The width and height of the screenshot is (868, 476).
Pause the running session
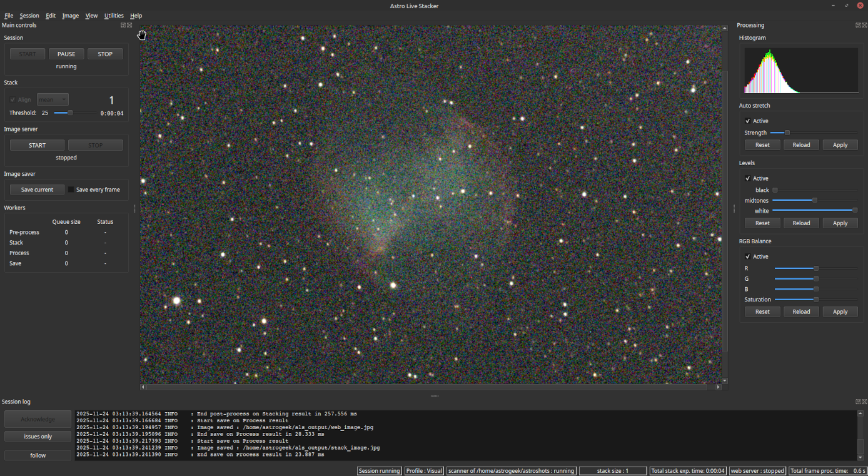[66, 53]
